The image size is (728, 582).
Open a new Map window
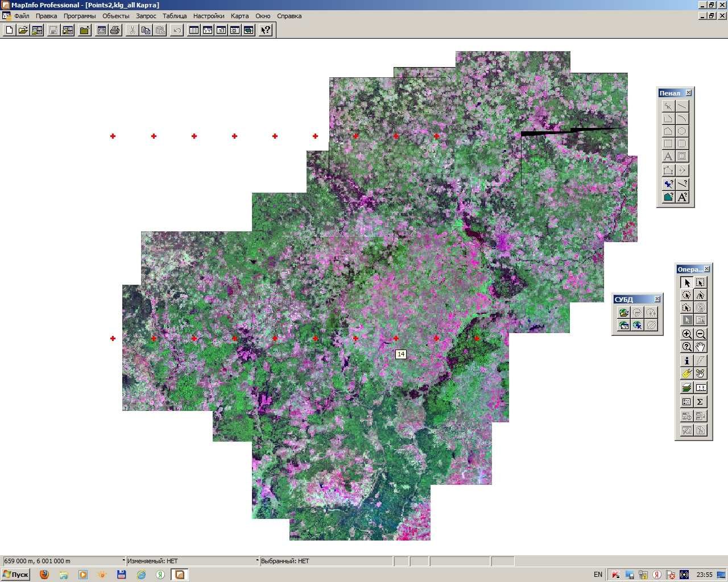[x=208, y=30]
